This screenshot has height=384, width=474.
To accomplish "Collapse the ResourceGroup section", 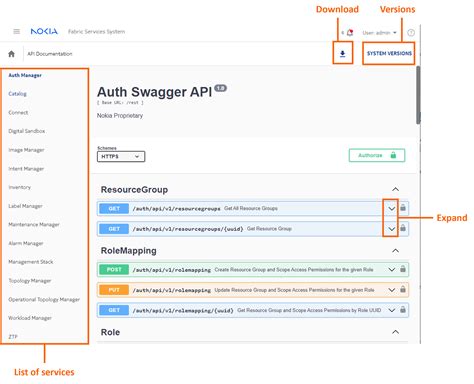I will point(395,189).
